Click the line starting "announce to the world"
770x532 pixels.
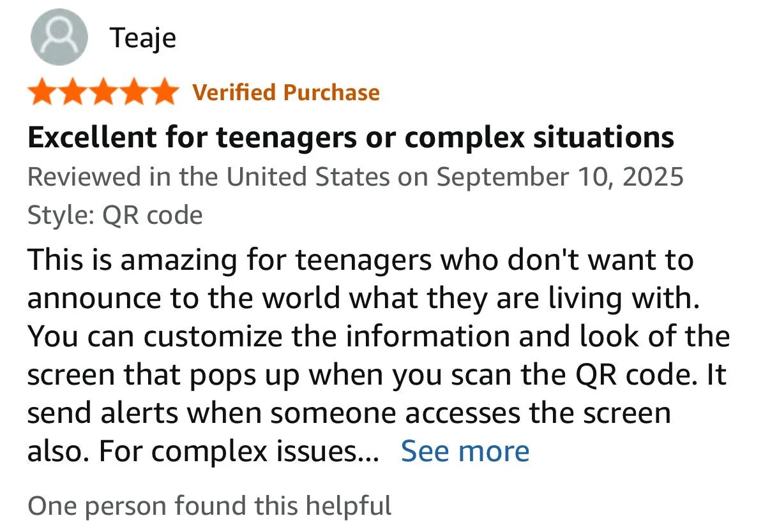[363, 298]
